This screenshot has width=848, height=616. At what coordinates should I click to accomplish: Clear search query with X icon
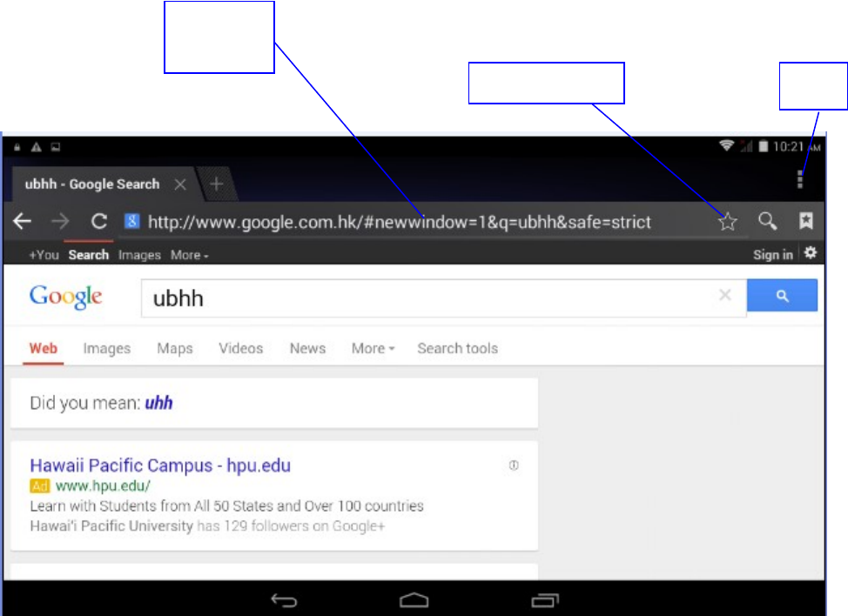click(725, 295)
